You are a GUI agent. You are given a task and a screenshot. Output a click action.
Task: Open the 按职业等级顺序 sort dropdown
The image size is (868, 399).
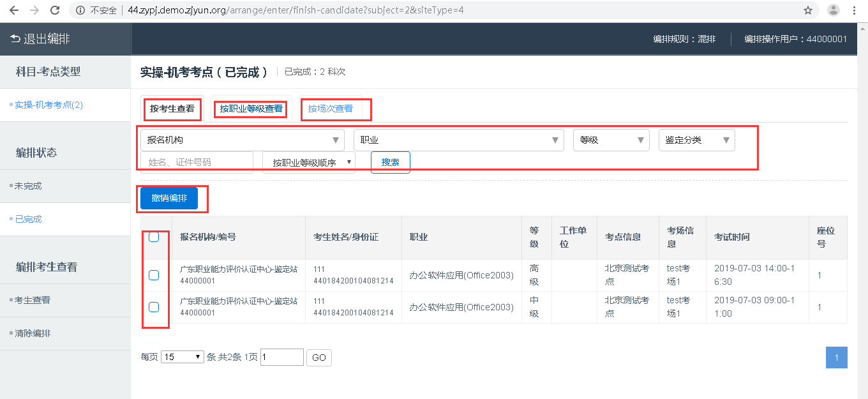[309, 162]
